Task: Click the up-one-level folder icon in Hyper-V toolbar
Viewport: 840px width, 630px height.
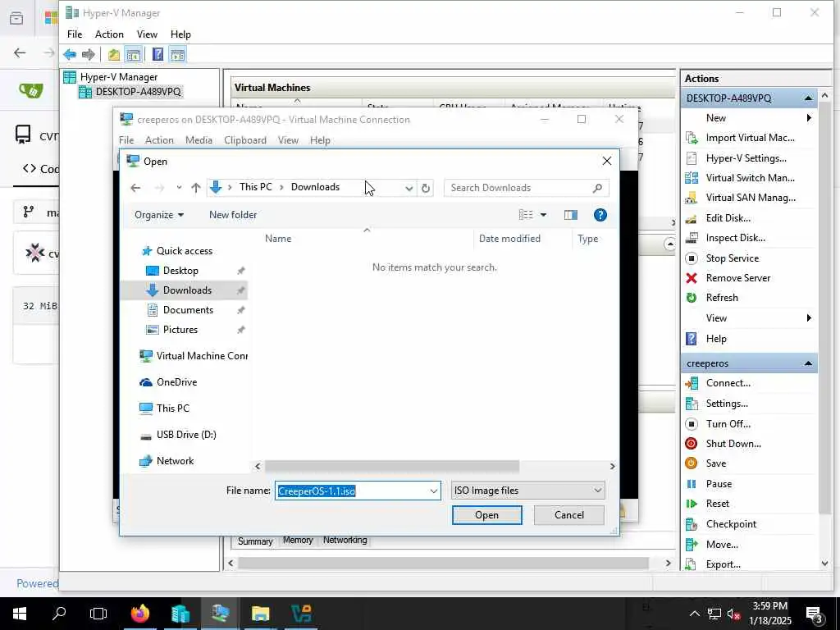Action: pos(114,54)
